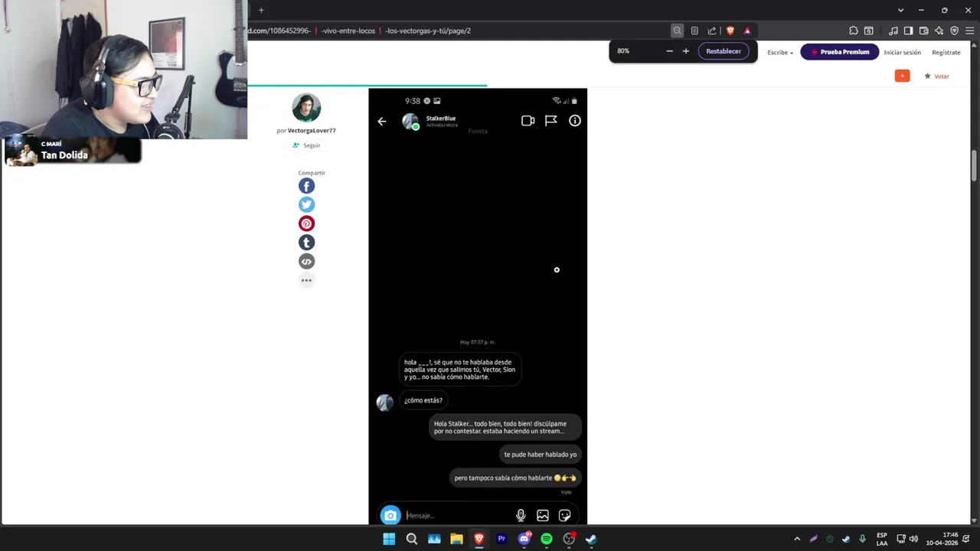The width and height of the screenshot is (980, 551).
Task: Open VectorgaLover77 author avatar
Action: pos(306,108)
